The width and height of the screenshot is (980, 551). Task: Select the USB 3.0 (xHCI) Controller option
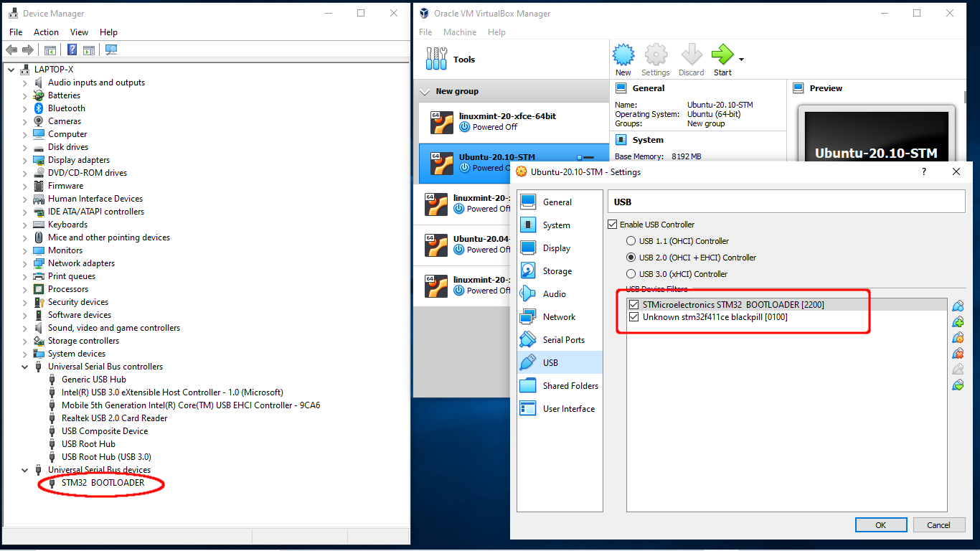pyautogui.click(x=631, y=274)
